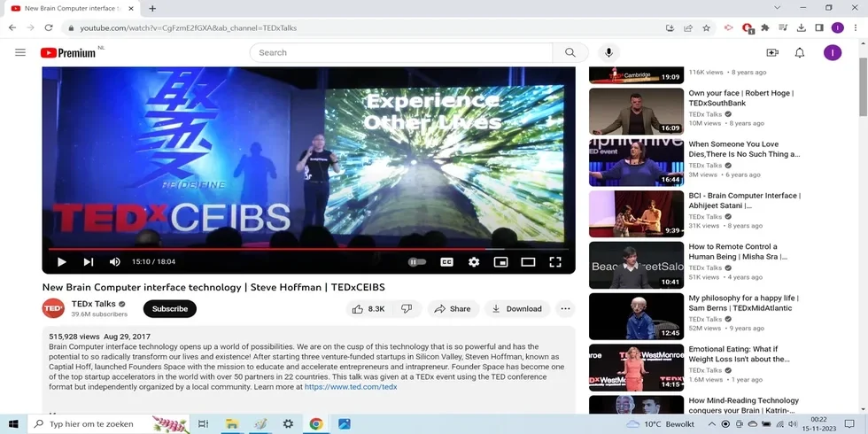
Task: Share this page from the address bar
Action: tap(688, 27)
